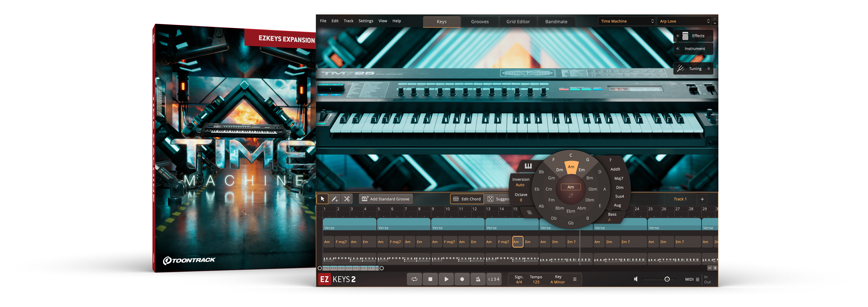Select the first Verse song block
Viewport: 868px width, 307px height.
[349, 224]
